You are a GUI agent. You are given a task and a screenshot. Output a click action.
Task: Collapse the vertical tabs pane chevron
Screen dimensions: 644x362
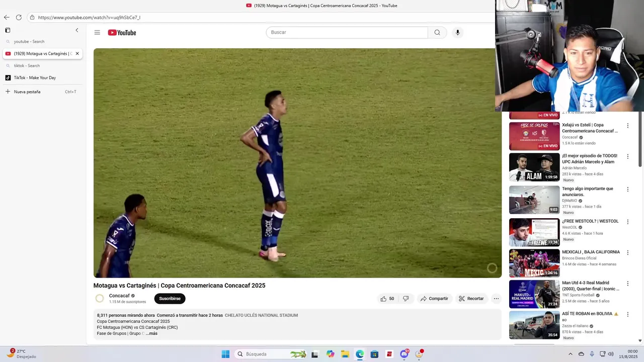tap(77, 30)
